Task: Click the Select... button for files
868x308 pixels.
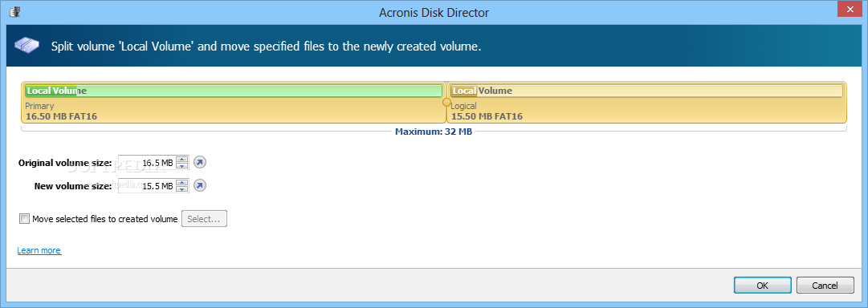Action: coord(204,219)
